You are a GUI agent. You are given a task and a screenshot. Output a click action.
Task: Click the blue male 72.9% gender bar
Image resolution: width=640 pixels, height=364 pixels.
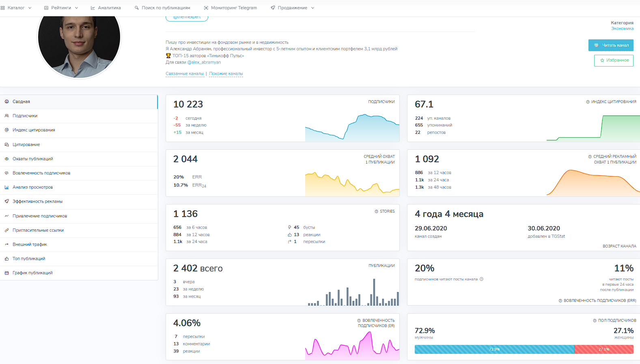[494, 349]
